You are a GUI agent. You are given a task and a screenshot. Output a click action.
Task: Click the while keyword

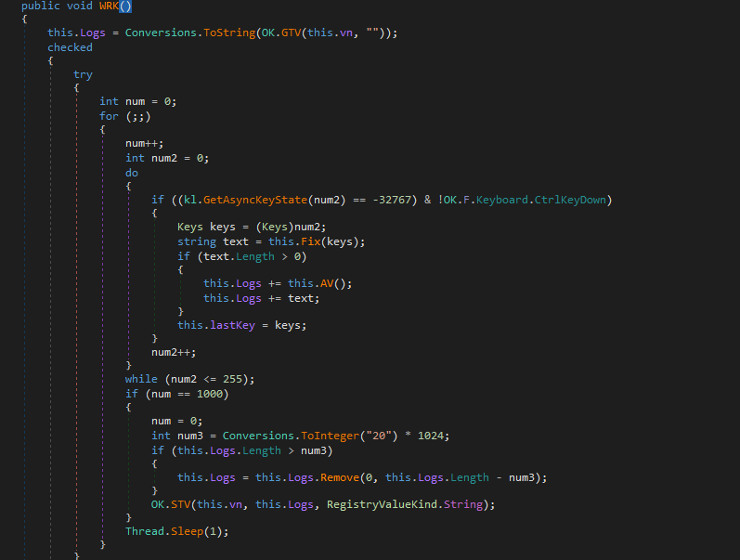pyautogui.click(x=141, y=380)
